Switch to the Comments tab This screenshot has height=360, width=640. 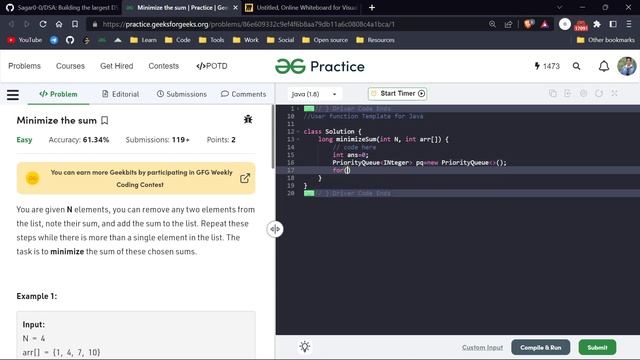[x=243, y=94]
